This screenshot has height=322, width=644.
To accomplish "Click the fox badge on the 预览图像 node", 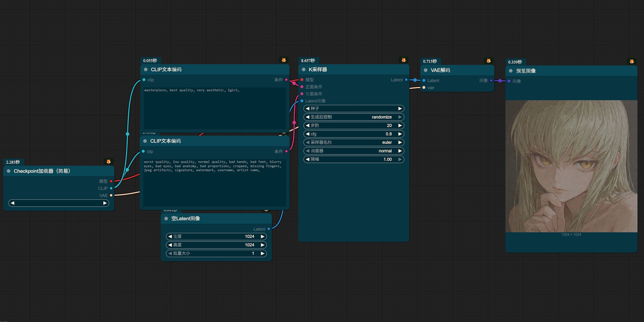I will pyautogui.click(x=632, y=61).
